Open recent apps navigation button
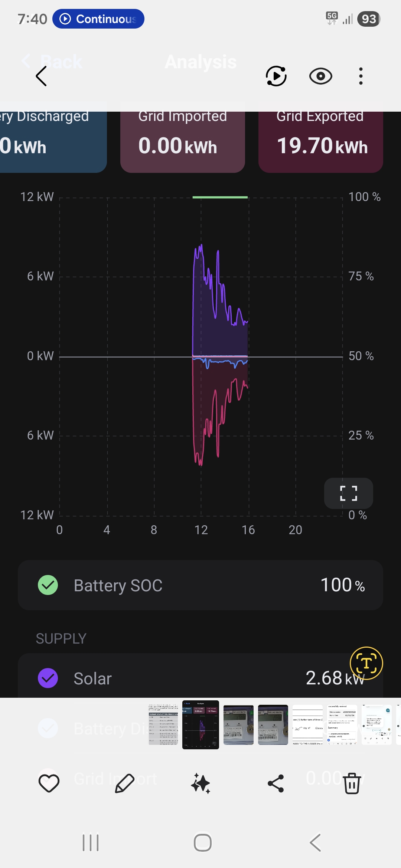401x868 pixels. pos(91,843)
